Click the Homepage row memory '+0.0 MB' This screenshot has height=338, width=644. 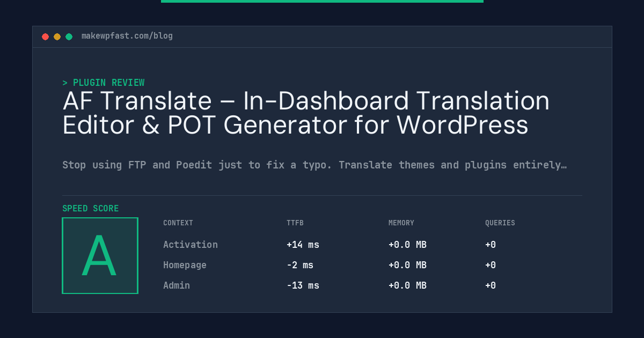[x=407, y=265]
